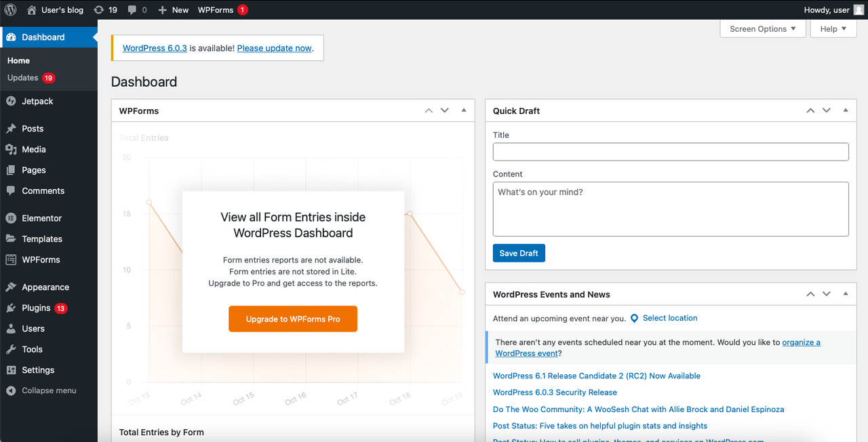The width and height of the screenshot is (868, 442).
Task: Collapse WordPress Events and News panel
Action: pos(846,294)
